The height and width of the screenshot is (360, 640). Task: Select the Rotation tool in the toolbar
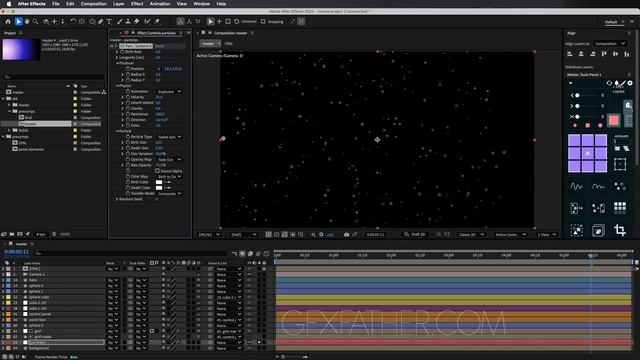[73, 21]
